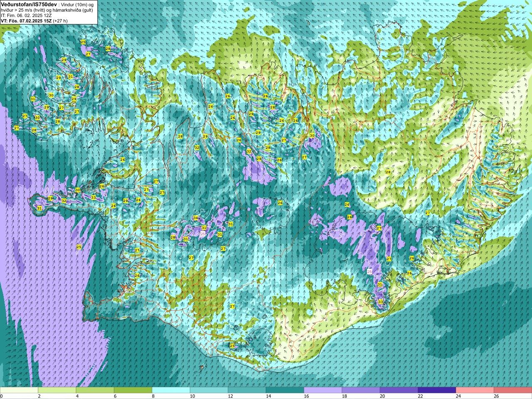Pick the 24–26 m/s pink legend swatch

click(475, 390)
